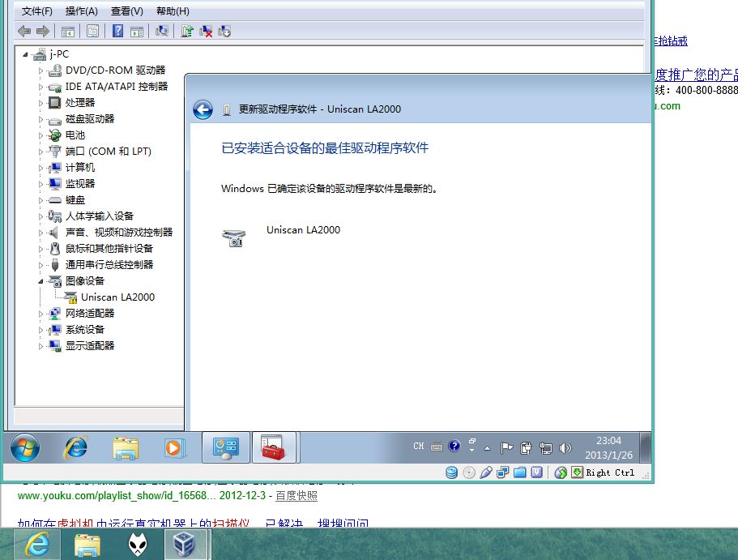Switch to VirtualBox on the host taskbar
738x560 pixels.
click(x=185, y=544)
